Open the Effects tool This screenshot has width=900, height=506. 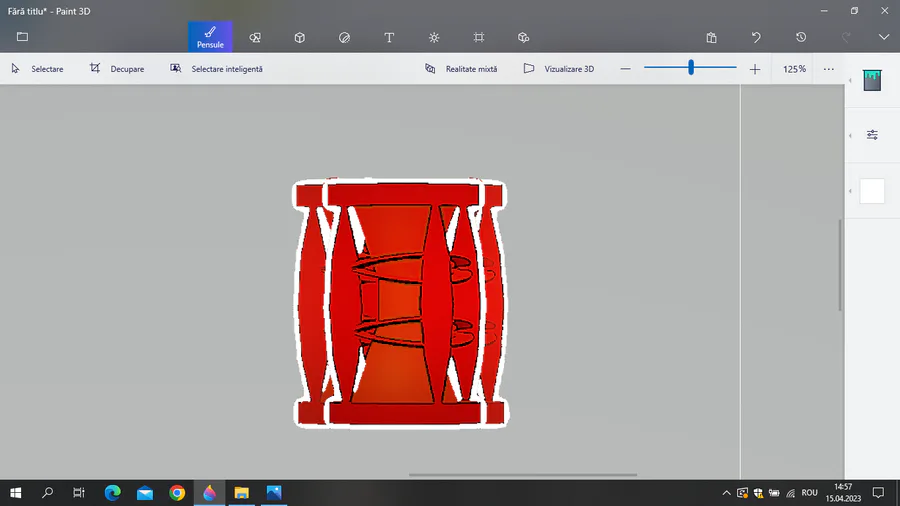pos(434,37)
